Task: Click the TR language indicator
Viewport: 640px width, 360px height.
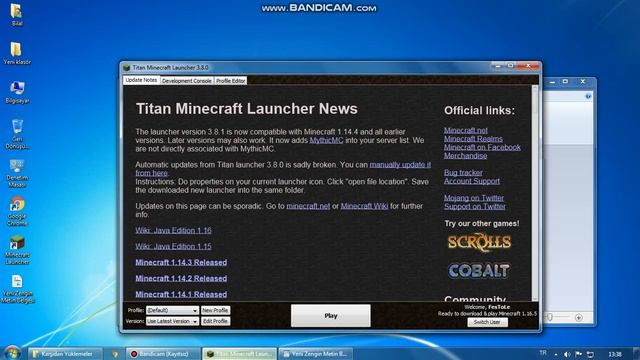Action: coord(543,353)
